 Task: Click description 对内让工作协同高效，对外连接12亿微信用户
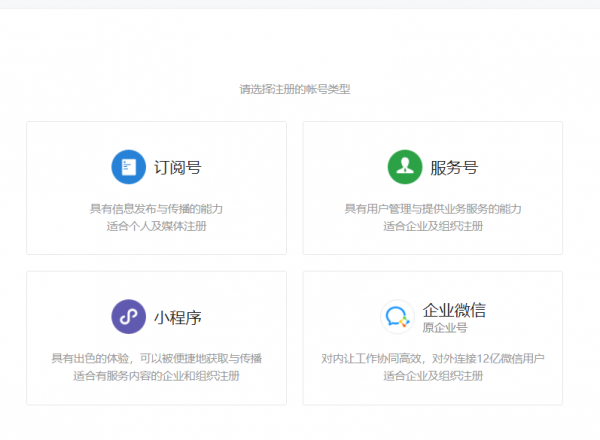(x=432, y=358)
